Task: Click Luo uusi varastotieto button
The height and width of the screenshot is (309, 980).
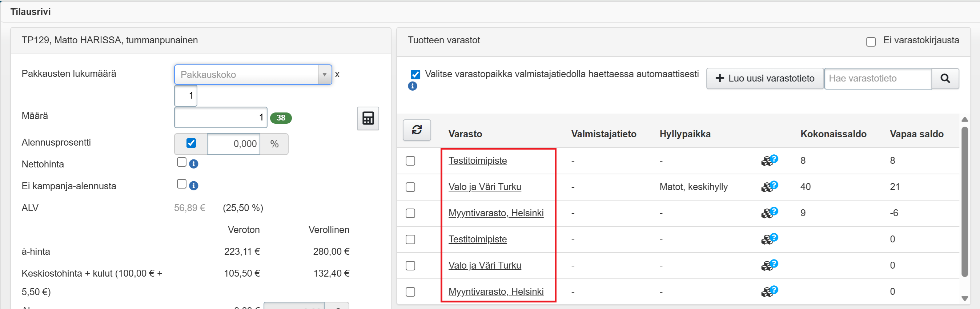Action: tap(764, 79)
